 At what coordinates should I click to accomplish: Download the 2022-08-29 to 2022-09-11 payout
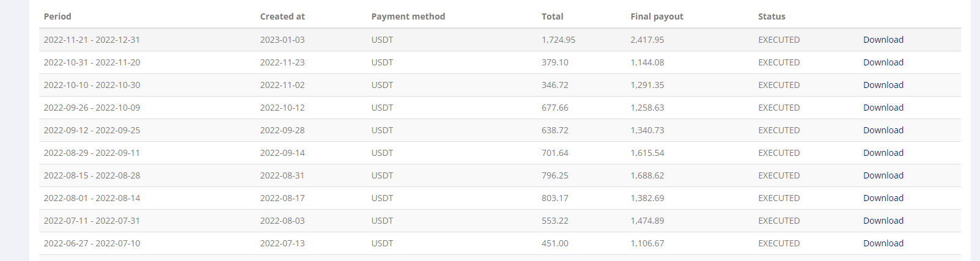tap(883, 153)
